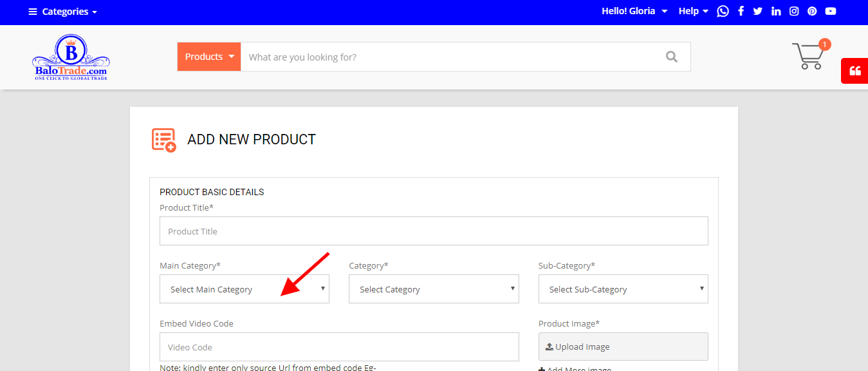Open the Categories hamburger menu
The height and width of the screenshot is (371, 868).
click(x=62, y=12)
